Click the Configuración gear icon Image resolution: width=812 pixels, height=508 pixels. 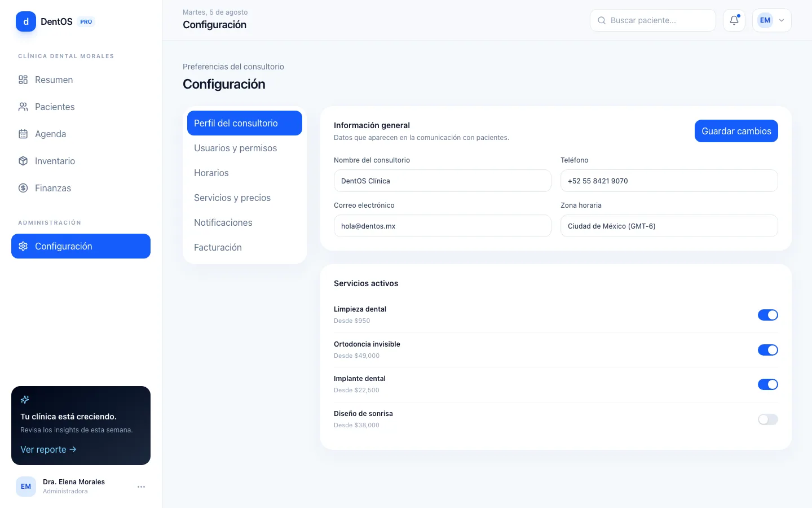23,246
